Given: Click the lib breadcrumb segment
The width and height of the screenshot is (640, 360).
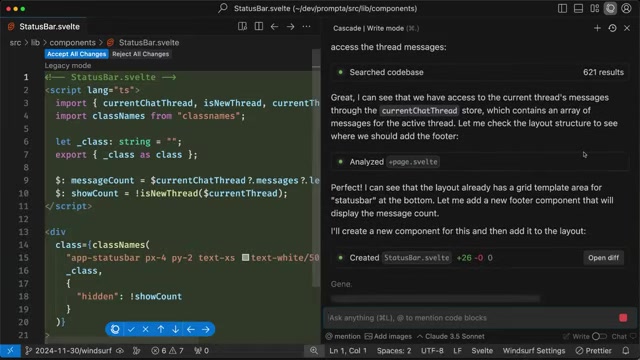Looking at the screenshot, I should (x=36, y=42).
